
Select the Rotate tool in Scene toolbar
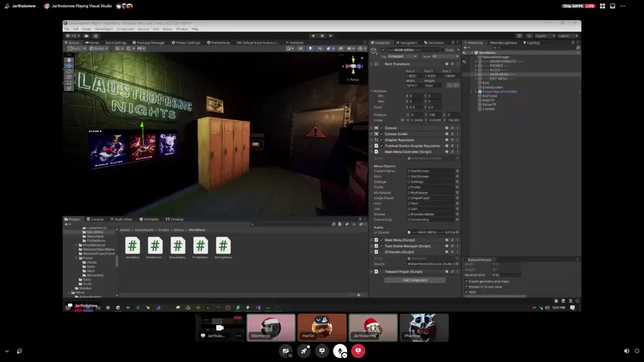[x=69, y=72]
